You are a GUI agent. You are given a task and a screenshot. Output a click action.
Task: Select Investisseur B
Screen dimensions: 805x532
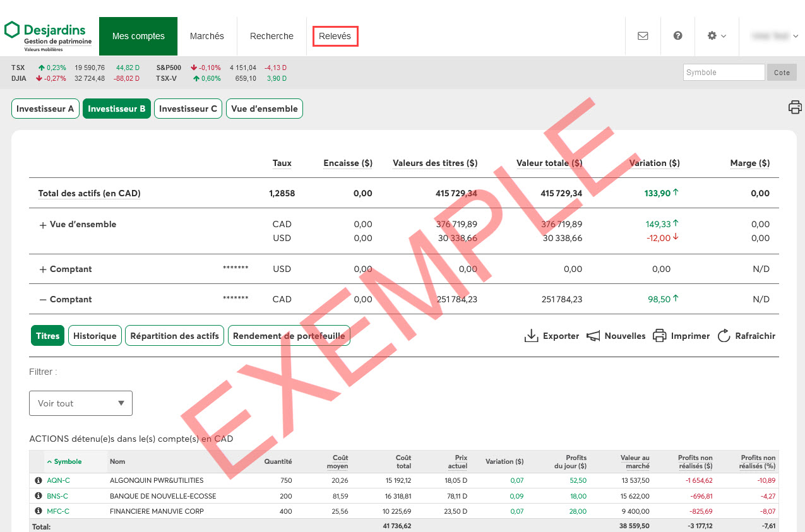[x=117, y=109]
